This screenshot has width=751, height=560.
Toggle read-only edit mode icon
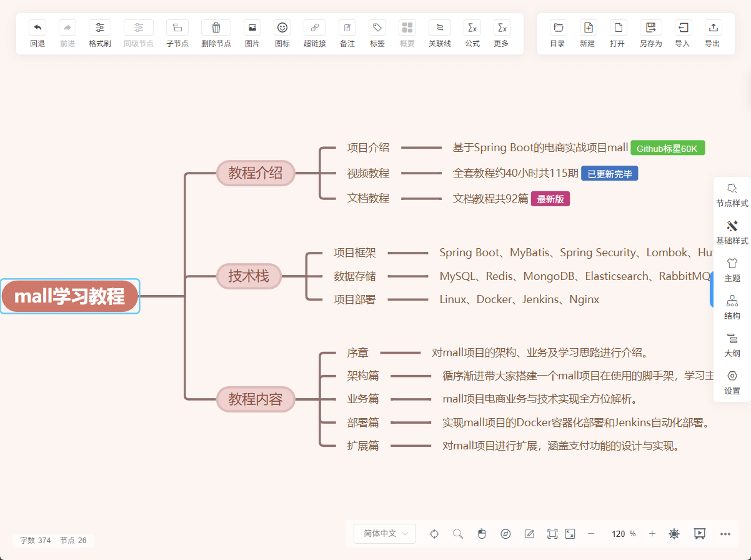click(529, 534)
